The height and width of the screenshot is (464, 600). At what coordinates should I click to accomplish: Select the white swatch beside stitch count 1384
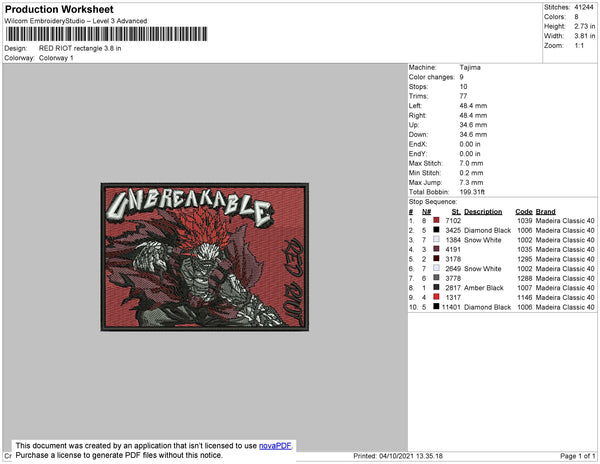click(436, 239)
